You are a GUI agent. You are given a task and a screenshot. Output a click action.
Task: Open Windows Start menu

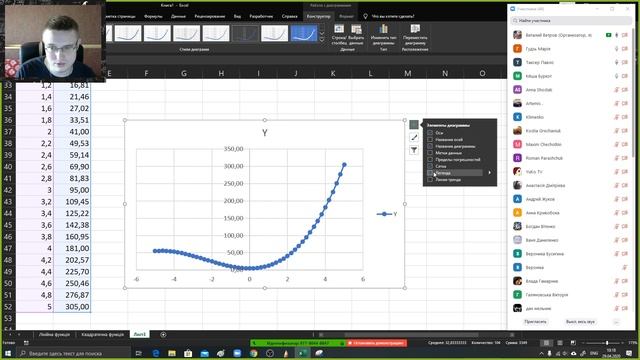click(8, 353)
